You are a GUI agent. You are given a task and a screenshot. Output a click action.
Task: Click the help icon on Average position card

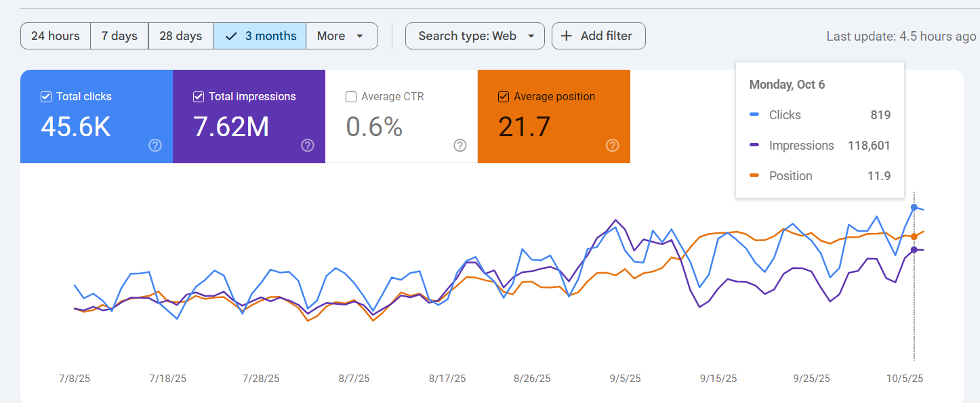(613, 145)
